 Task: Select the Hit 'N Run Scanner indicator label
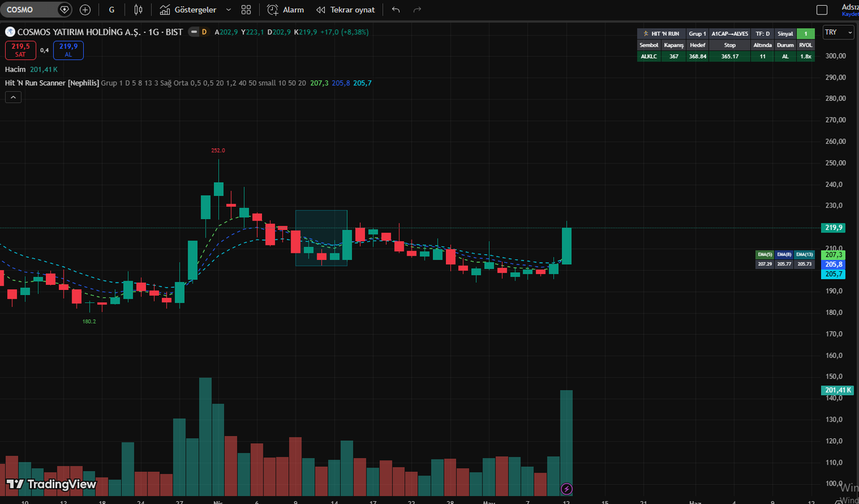52,83
